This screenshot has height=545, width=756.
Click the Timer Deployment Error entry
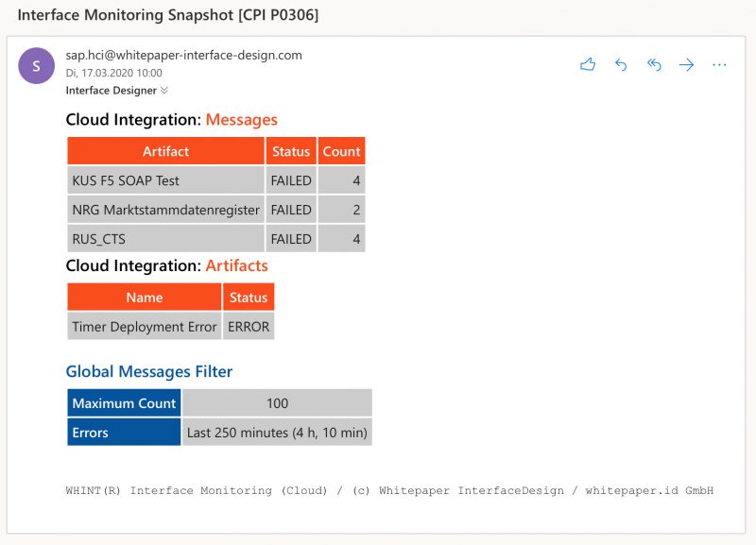click(x=145, y=327)
